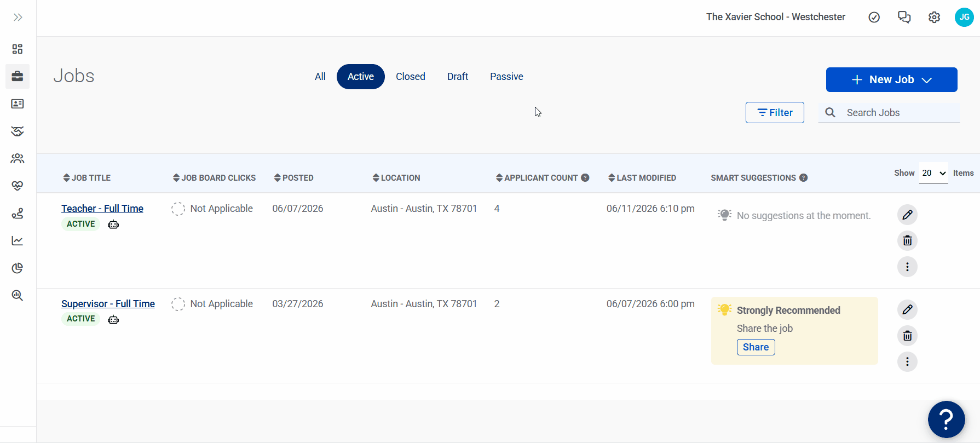Screen dimensions: 980x443
Task: Delete the Supervisor - Full Time job
Action: tap(907, 336)
